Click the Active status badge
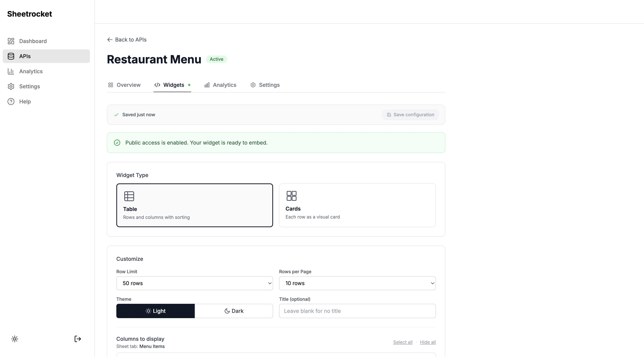 [216, 59]
